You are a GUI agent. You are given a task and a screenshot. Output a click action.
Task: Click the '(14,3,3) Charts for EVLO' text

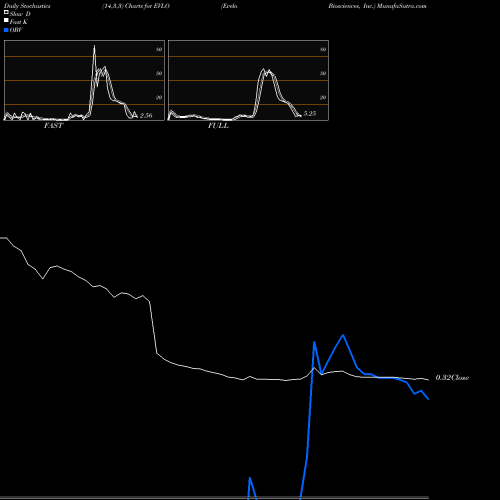point(136,6)
